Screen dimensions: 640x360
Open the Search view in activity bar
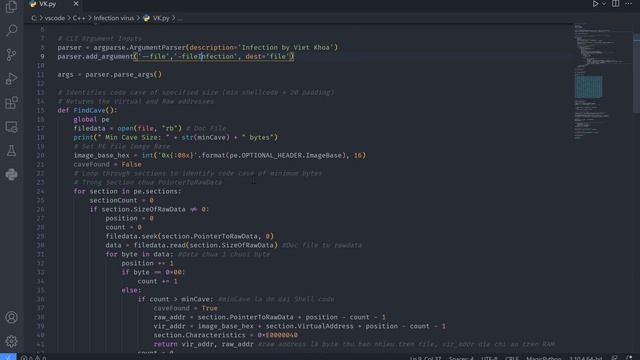[x=11, y=30]
